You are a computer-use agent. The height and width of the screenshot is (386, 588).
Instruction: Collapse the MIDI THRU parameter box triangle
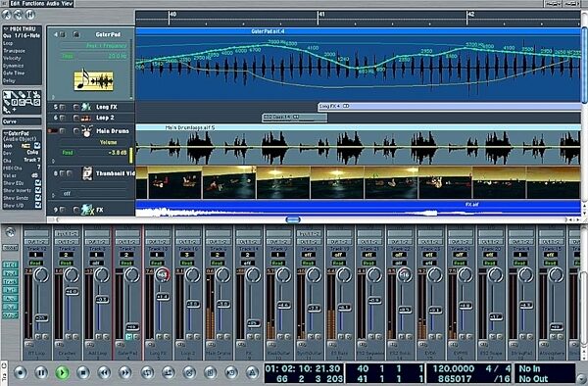pyautogui.click(x=5, y=28)
